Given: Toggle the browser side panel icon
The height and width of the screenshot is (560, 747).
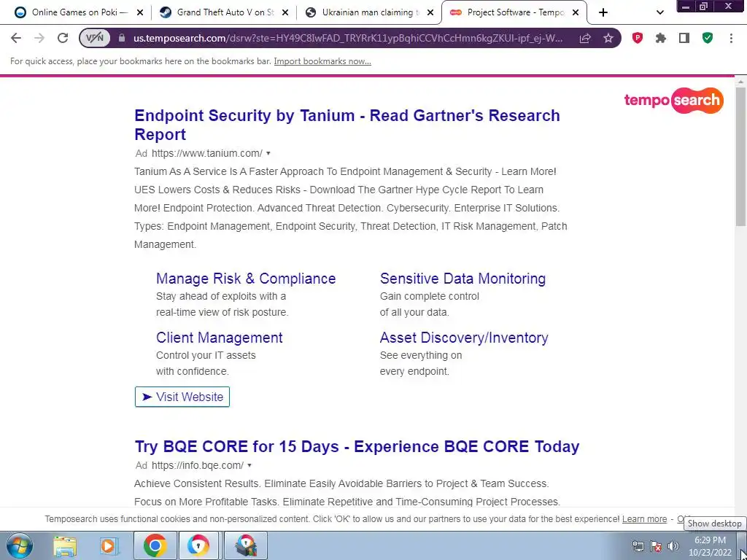Looking at the screenshot, I should (x=684, y=38).
